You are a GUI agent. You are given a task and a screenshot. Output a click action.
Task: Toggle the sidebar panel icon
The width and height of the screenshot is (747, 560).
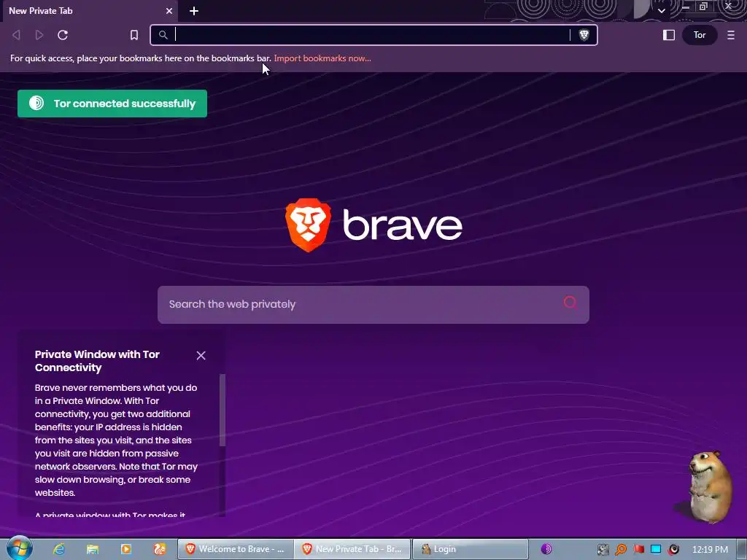[x=668, y=35]
